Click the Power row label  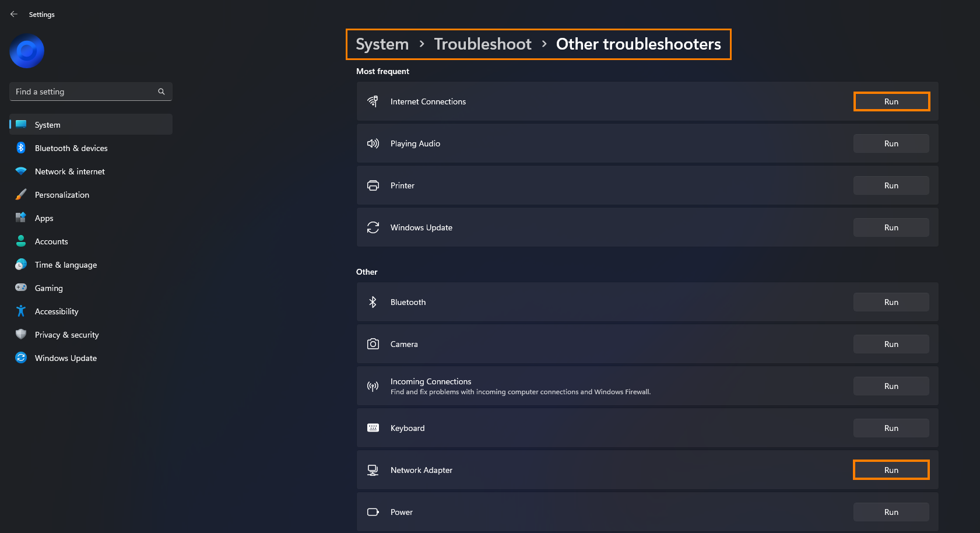coord(402,512)
